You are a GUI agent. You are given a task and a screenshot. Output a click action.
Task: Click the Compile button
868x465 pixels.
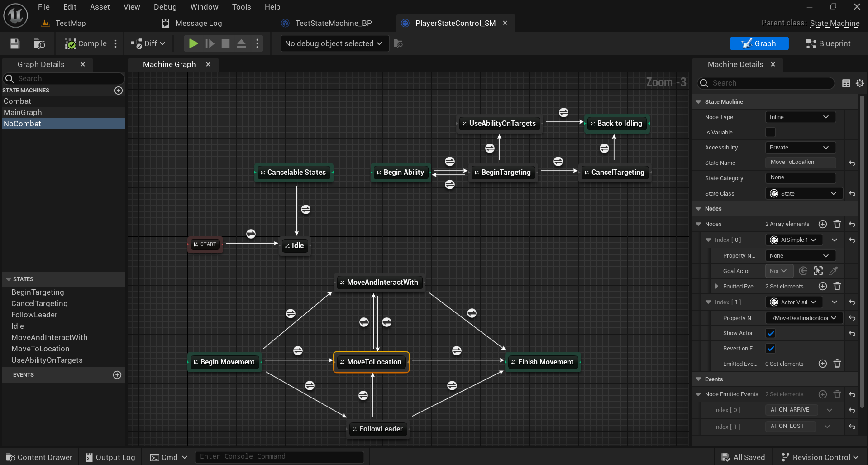click(x=86, y=43)
